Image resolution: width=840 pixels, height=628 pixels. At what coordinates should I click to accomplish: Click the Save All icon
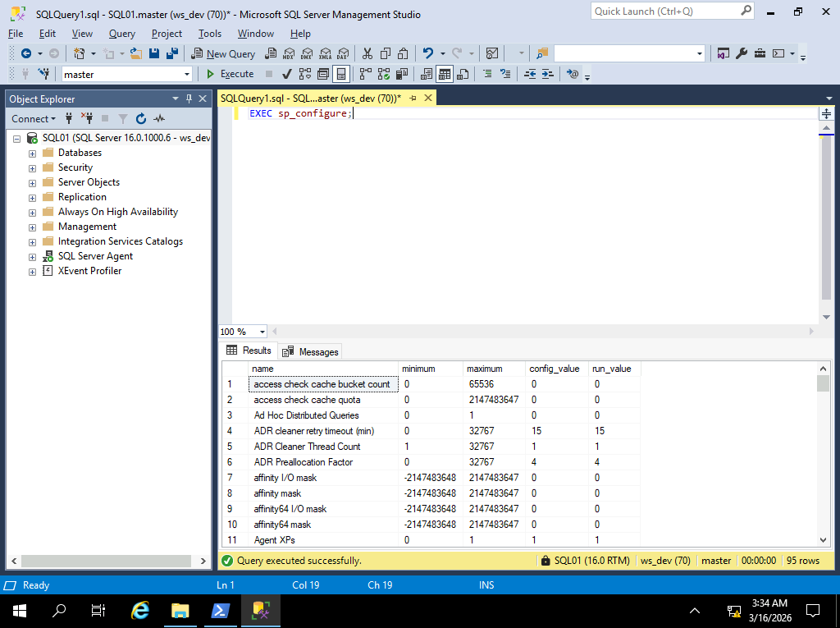[172, 53]
